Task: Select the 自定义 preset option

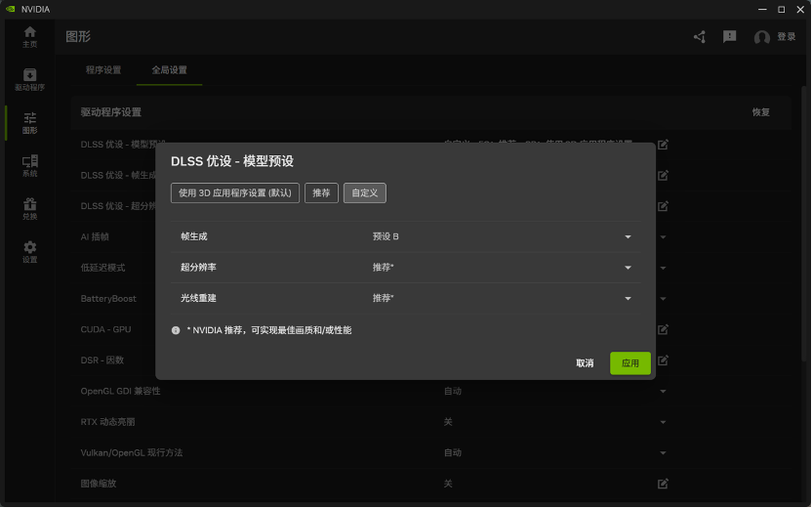Action: (365, 192)
